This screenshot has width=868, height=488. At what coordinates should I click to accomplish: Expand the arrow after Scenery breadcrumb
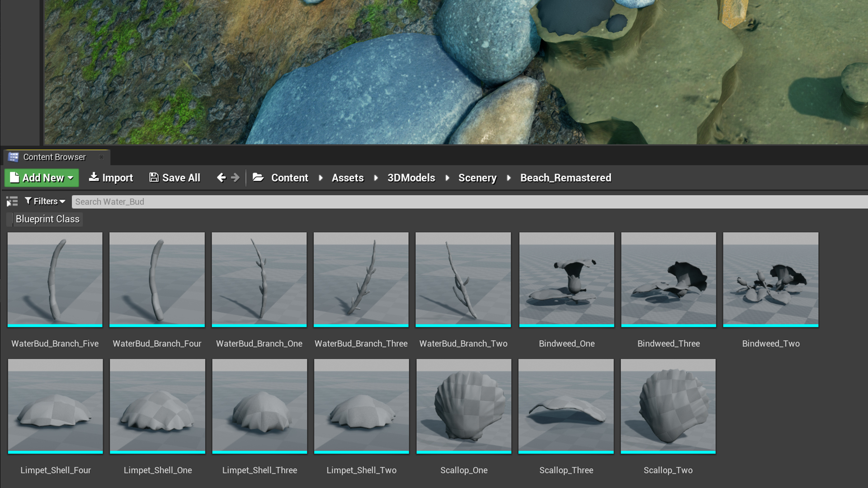pos(509,178)
